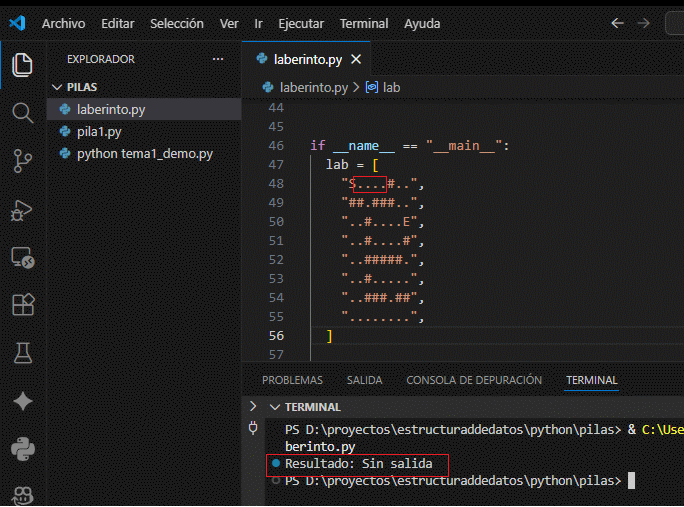Open the Python extension panel
This screenshot has height=507, width=684.
click(22, 447)
